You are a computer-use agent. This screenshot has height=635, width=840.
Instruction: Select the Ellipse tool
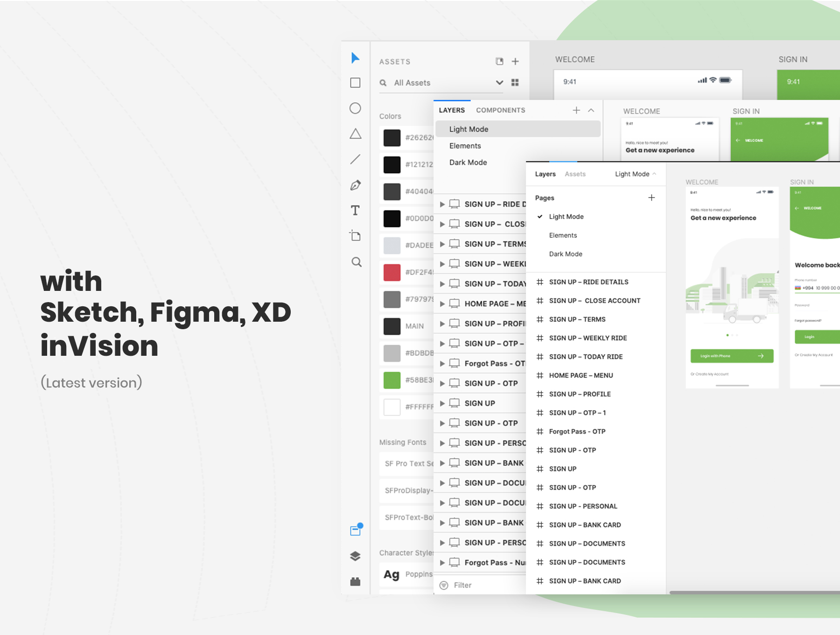(355, 108)
